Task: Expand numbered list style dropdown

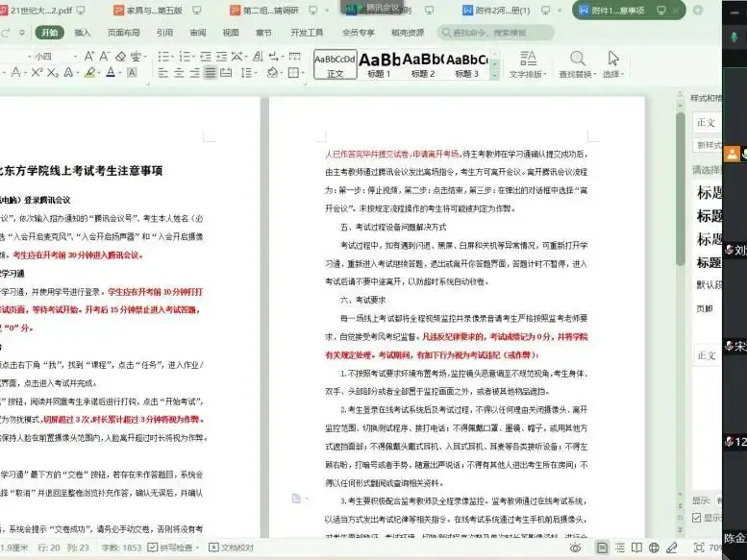Action: pyautogui.click(x=193, y=57)
